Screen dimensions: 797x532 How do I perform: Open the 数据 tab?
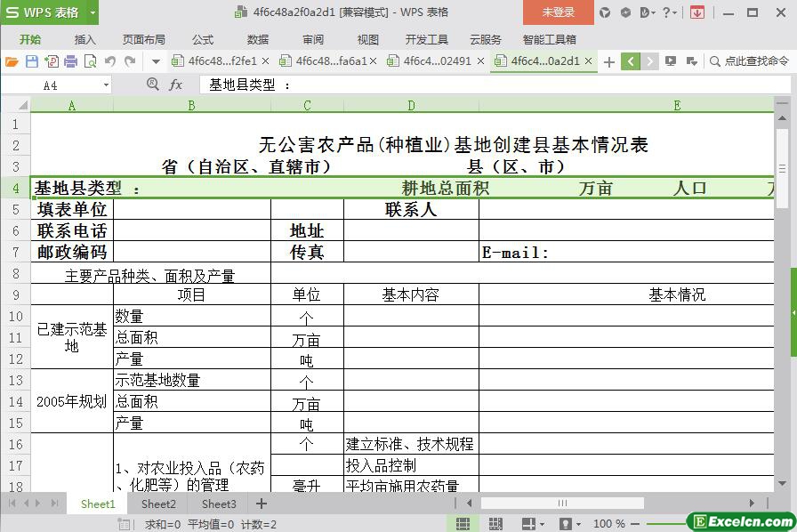[x=258, y=39]
